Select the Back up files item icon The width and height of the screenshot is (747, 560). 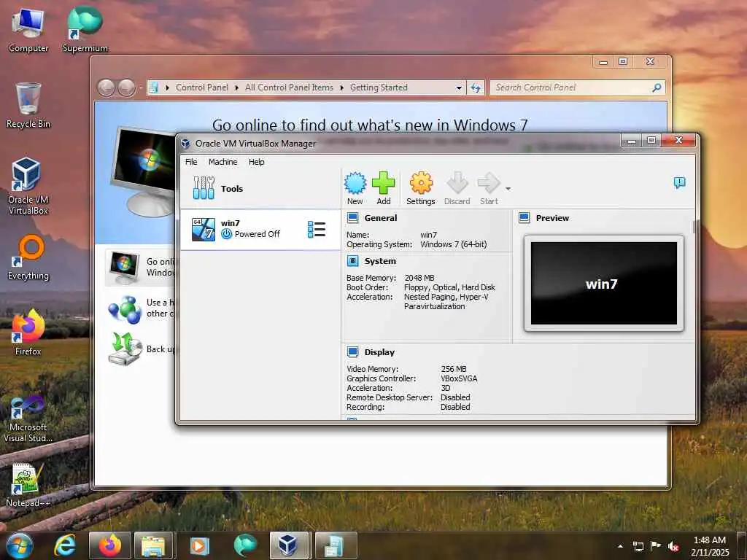click(x=125, y=349)
